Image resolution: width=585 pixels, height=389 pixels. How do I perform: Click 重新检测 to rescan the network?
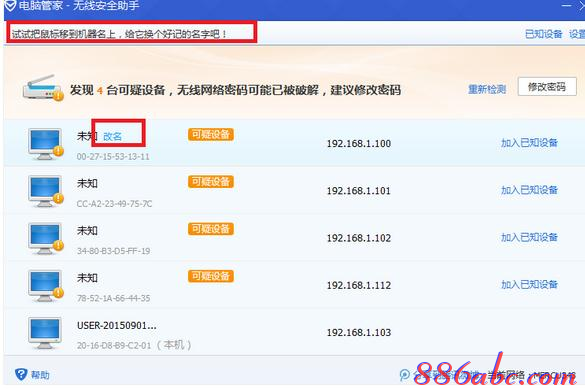pos(487,90)
